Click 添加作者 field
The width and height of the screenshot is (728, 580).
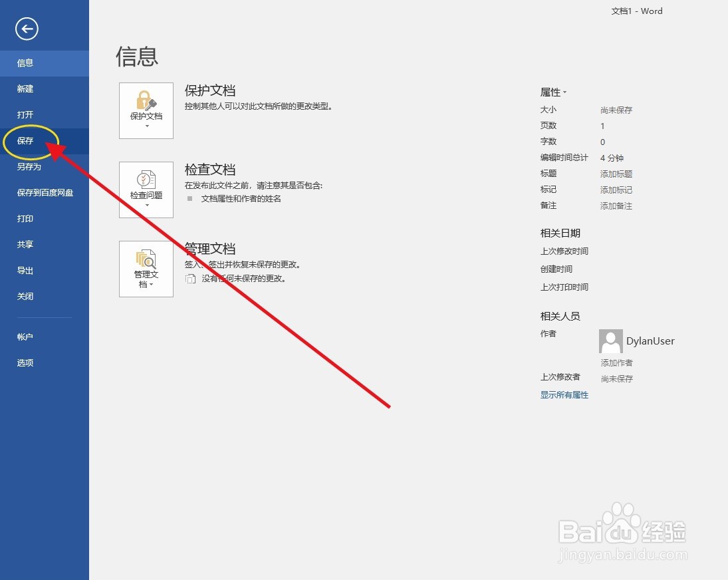(616, 362)
